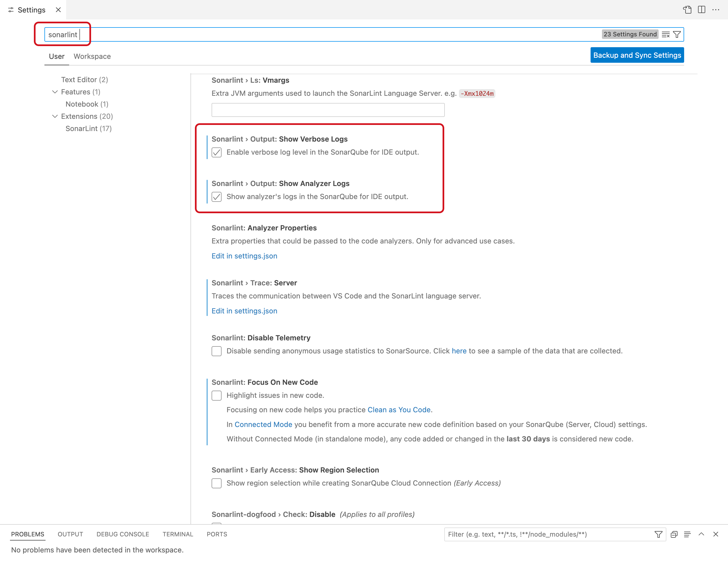
Task: Collapse all problems in the panel
Action: [674, 534]
